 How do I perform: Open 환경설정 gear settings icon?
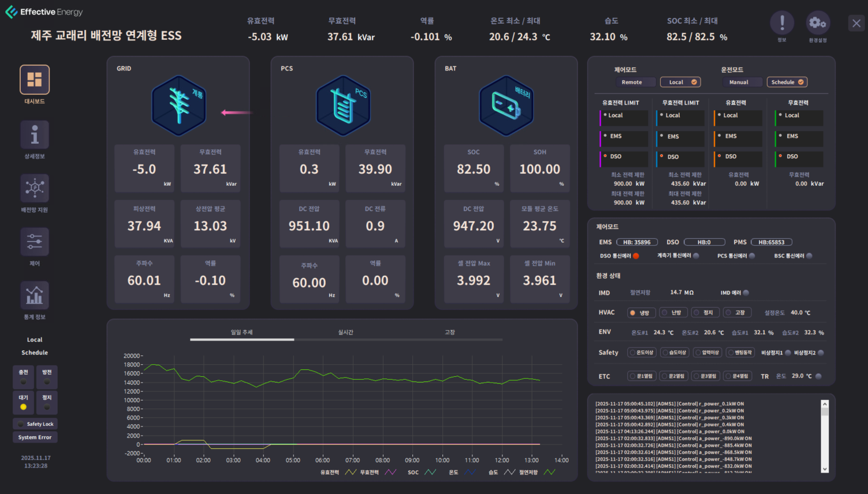point(818,23)
